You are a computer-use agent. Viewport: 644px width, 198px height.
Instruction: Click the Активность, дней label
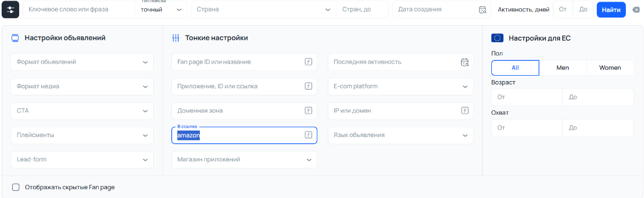coord(524,9)
